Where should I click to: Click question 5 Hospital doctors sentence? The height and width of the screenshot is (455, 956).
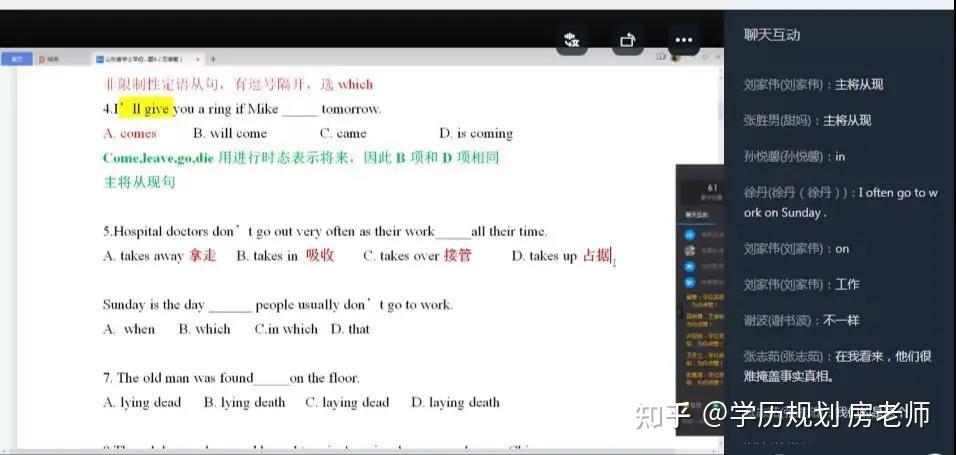325,232
